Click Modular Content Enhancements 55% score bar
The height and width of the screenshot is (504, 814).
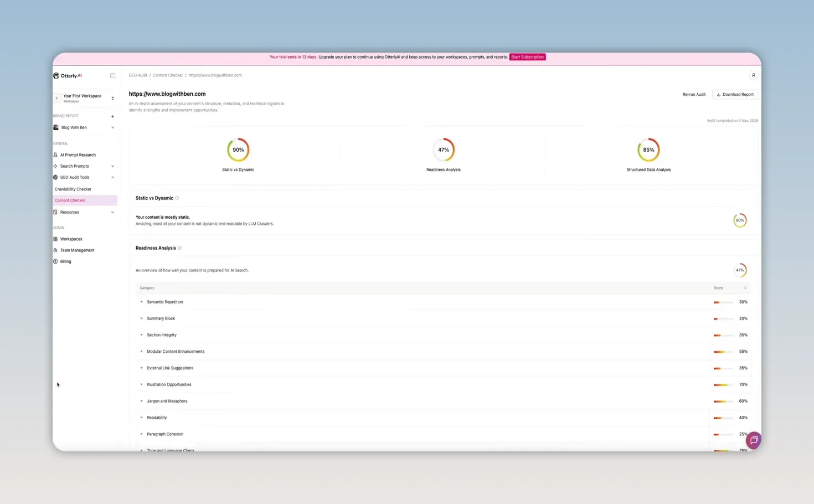point(723,352)
